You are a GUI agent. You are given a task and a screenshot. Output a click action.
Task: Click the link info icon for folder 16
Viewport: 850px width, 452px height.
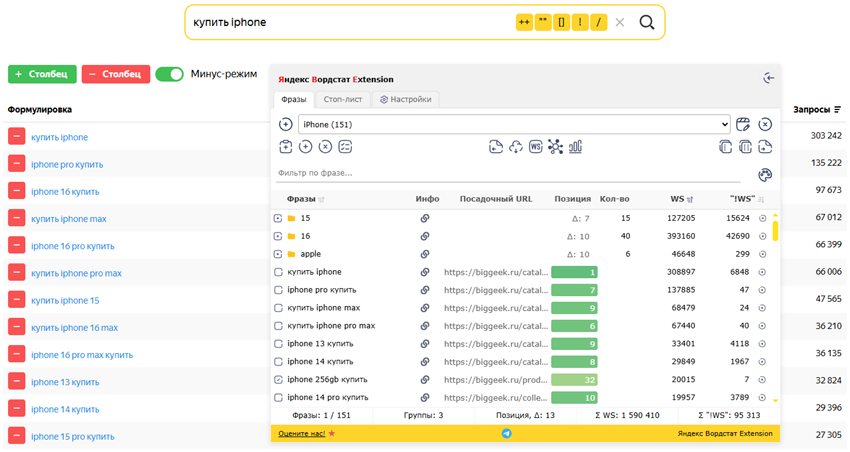(425, 236)
